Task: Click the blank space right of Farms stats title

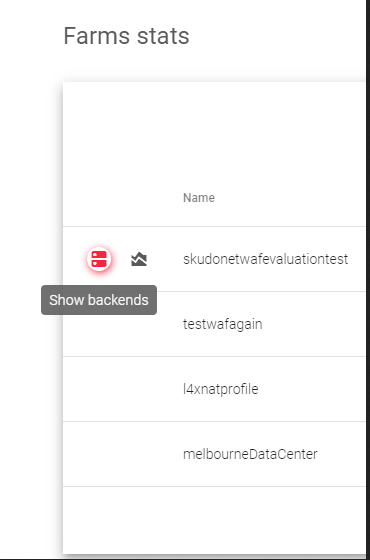Action: coord(277,36)
